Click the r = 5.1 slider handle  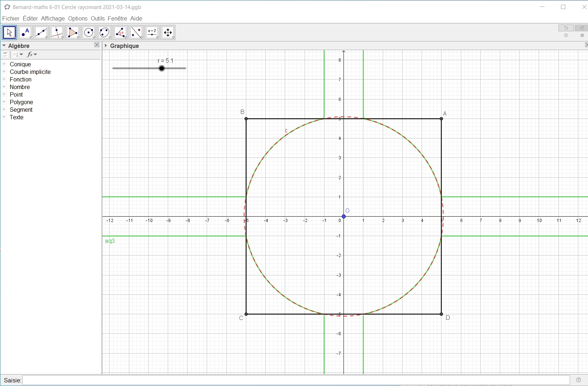[162, 68]
